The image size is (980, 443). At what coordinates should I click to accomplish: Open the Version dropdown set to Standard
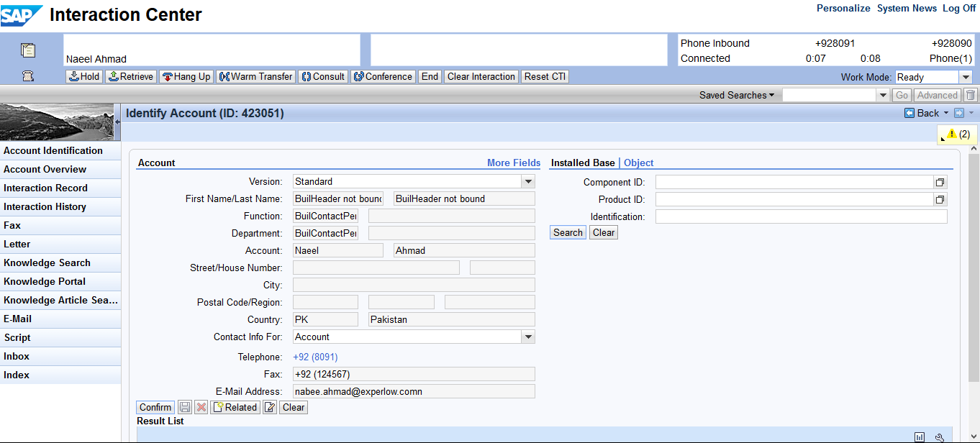[528, 182]
